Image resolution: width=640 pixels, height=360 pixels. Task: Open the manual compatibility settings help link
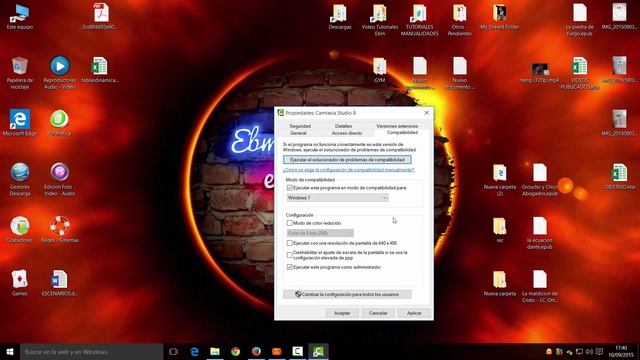click(x=349, y=170)
